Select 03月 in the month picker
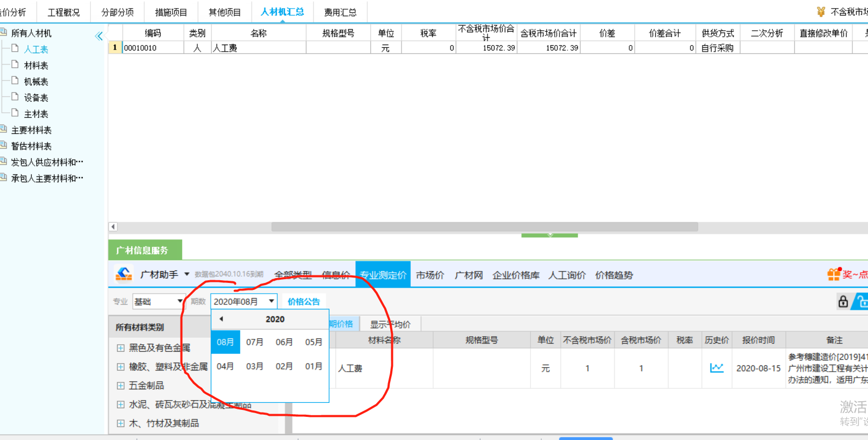This screenshot has width=868, height=440. tap(255, 366)
